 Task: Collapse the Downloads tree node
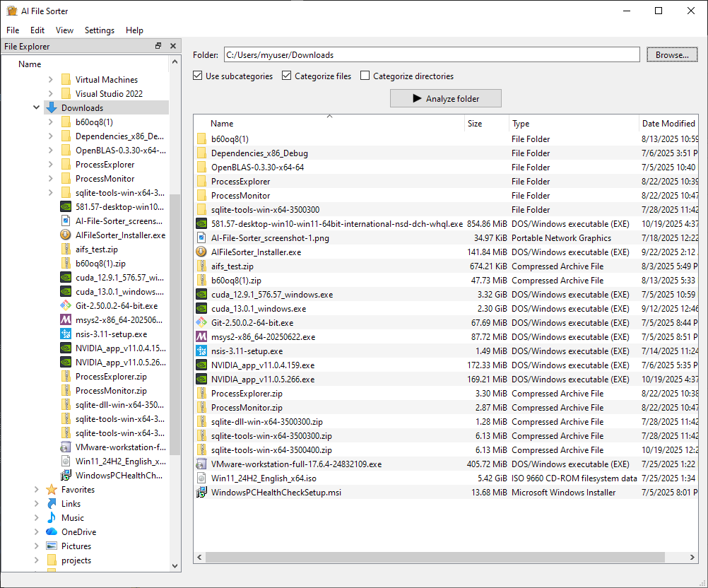pyautogui.click(x=36, y=107)
